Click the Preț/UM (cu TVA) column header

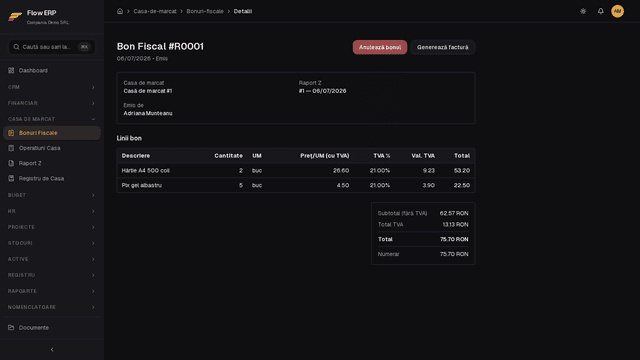pyautogui.click(x=324, y=156)
